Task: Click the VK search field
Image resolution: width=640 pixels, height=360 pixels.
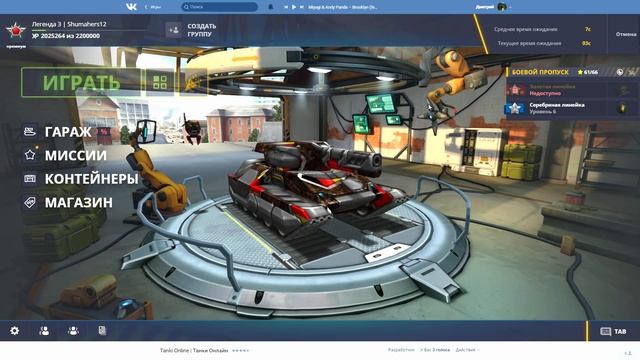Action: (220, 7)
